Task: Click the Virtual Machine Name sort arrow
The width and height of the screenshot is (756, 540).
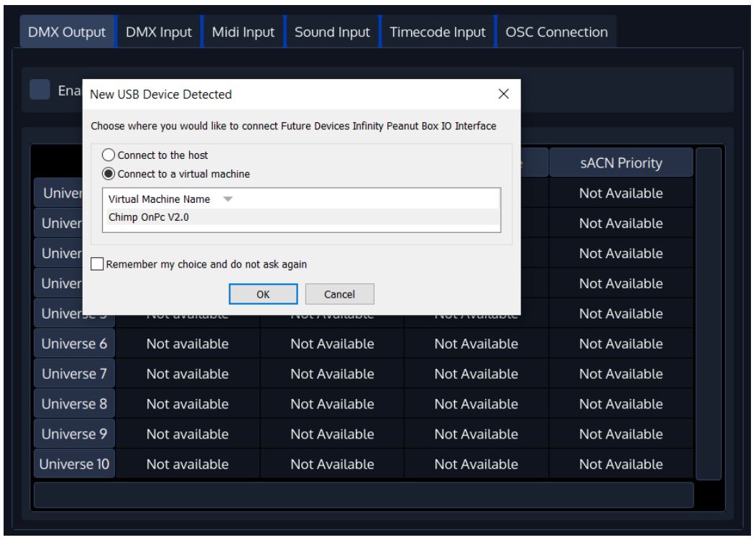Action: click(x=228, y=199)
